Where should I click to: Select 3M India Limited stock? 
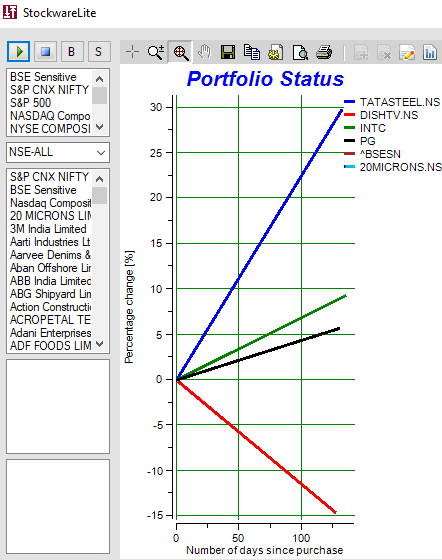tap(48, 229)
